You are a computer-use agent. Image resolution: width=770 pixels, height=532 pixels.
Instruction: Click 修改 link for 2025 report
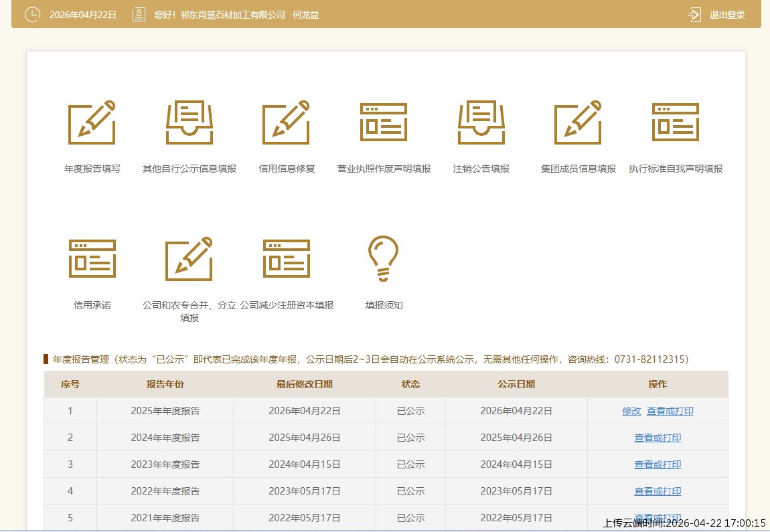point(631,411)
